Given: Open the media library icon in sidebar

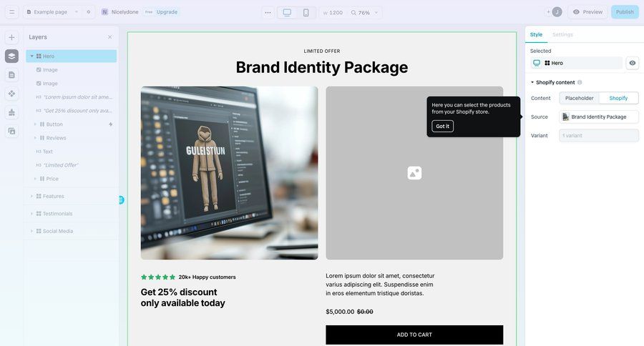Looking at the screenshot, I should point(11,132).
